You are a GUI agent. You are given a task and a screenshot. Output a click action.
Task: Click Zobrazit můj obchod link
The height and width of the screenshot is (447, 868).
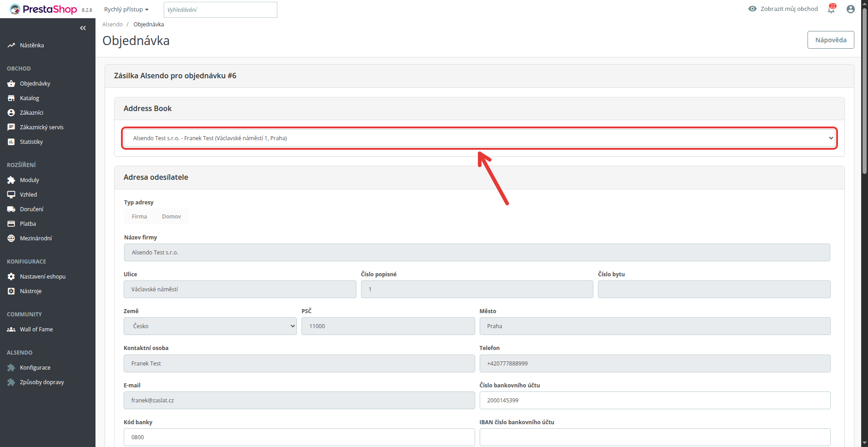(x=789, y=9)
